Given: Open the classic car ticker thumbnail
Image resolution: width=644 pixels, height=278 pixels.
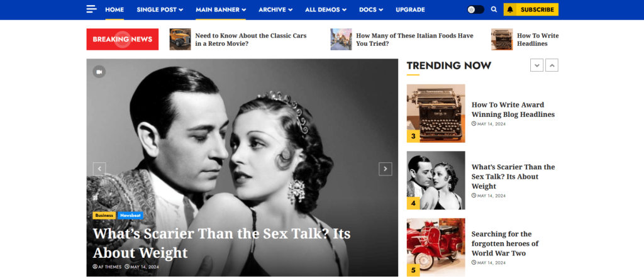Looking at the screenshot, I should tap(180, 40).
